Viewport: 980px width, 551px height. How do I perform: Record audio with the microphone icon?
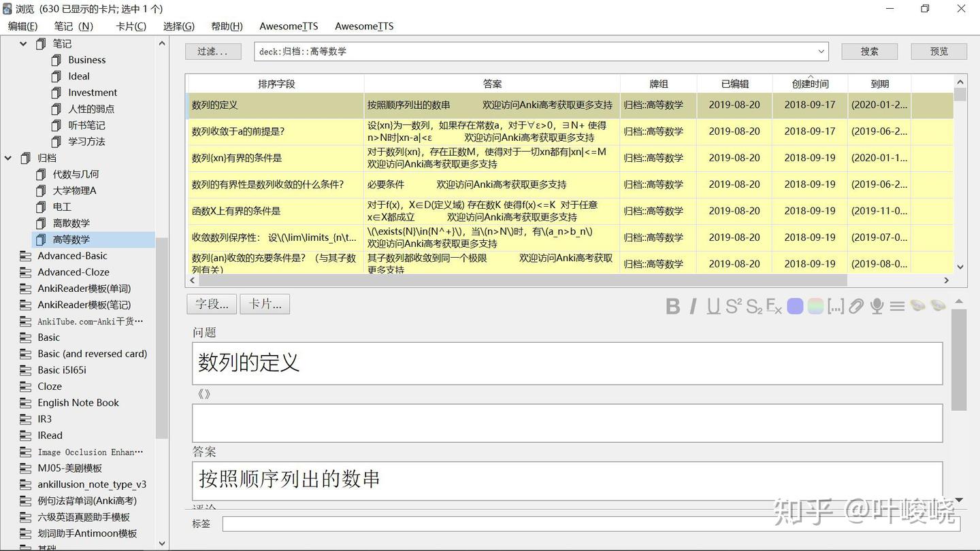pyautogui.click(x=877, y=306)
